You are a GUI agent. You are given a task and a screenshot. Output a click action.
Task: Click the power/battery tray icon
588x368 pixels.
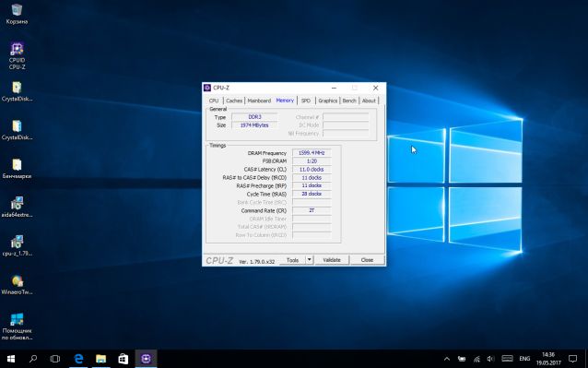(x=462, y=359)
